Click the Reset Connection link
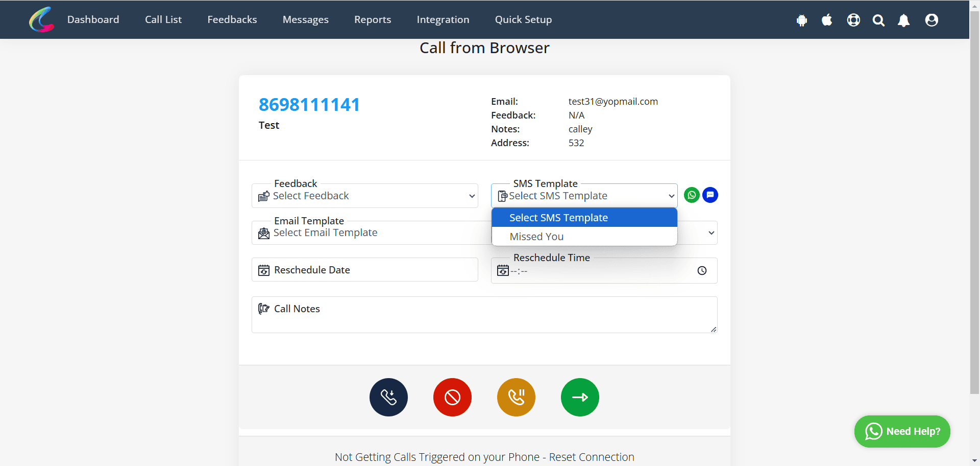Screen dimensions: 980x466 (x=592, y=457)
